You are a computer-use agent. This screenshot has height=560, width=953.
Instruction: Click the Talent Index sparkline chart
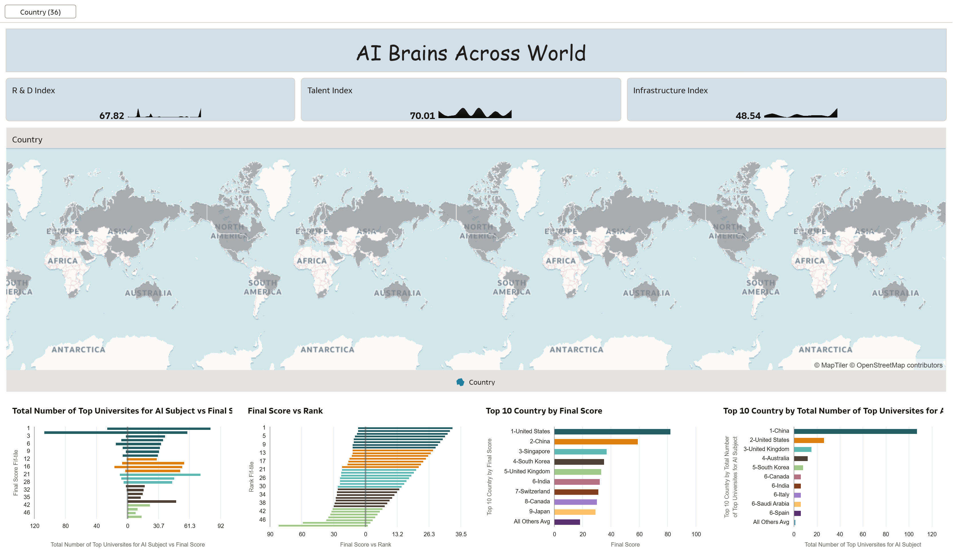click(475, 114)
